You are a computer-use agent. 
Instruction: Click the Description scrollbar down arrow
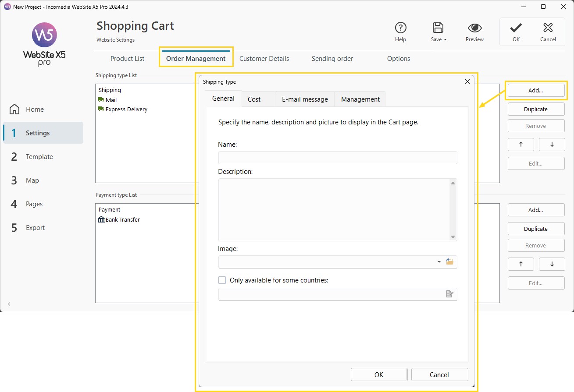[x=453, y=237]
